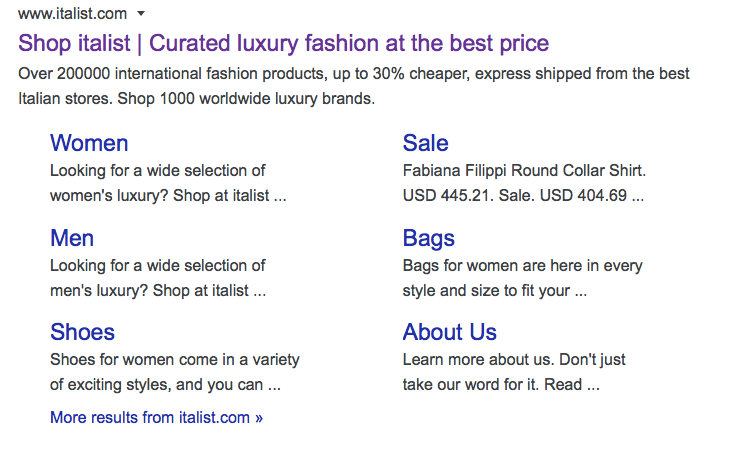Go to the Sale sitelink
The height and width of the screenshot is (449, 734).
click(x=425, y=143)
